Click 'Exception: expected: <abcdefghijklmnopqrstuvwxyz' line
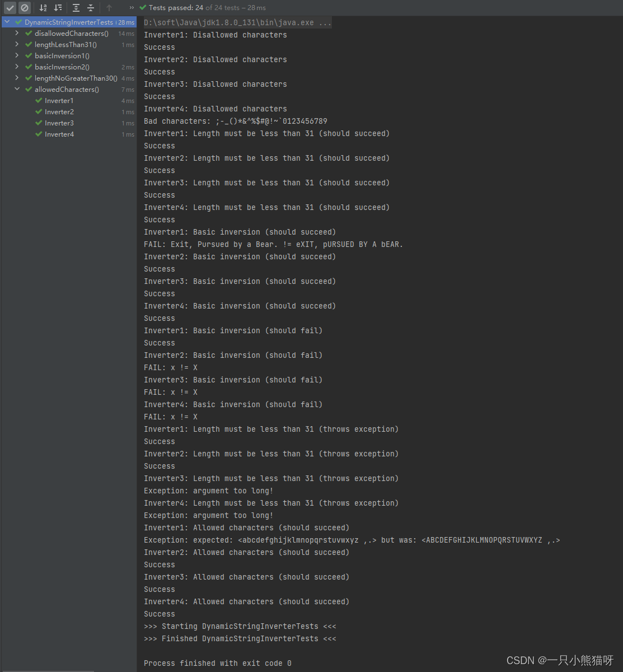This screenshot has height=672, width=623. click(352, 540)
